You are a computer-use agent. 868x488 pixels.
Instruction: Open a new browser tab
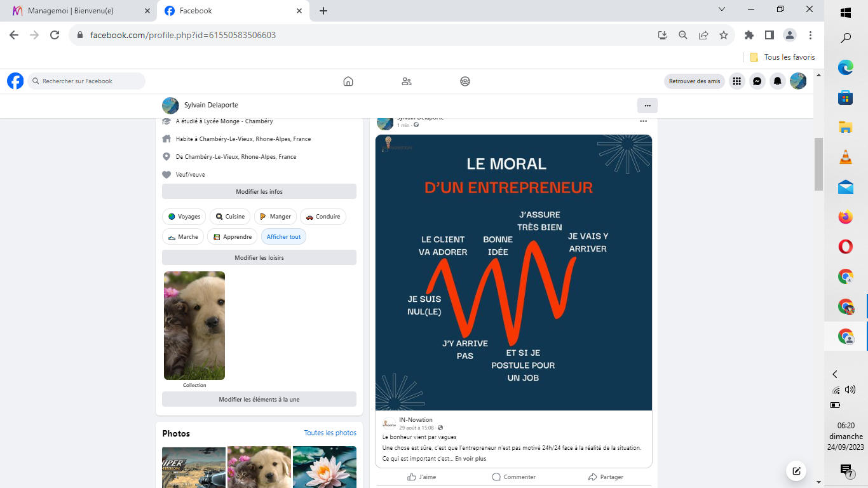[323, 11]
